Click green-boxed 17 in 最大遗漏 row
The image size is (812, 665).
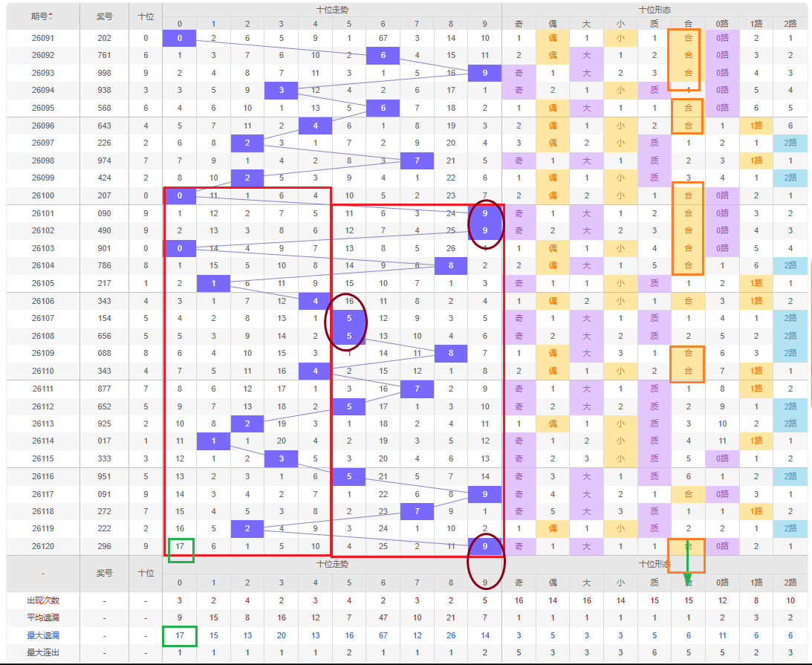[x=180, y=635]
